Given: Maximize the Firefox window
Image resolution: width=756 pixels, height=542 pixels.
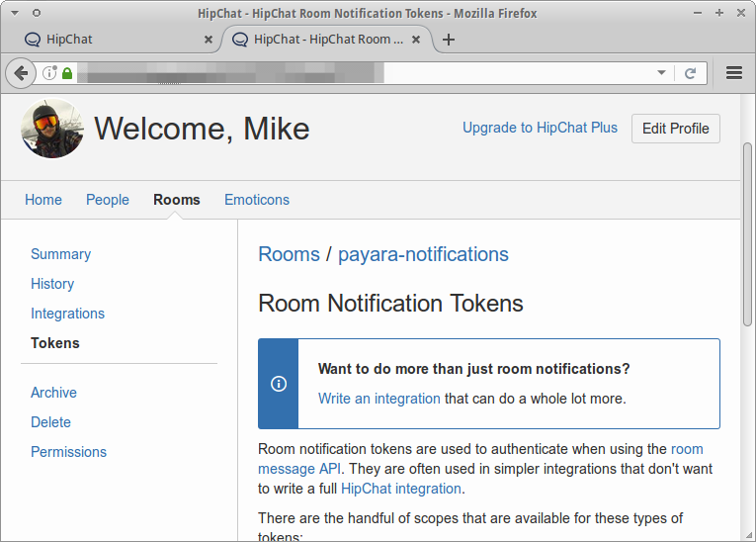Looking at the screenshot, I should tap(719, 13).
